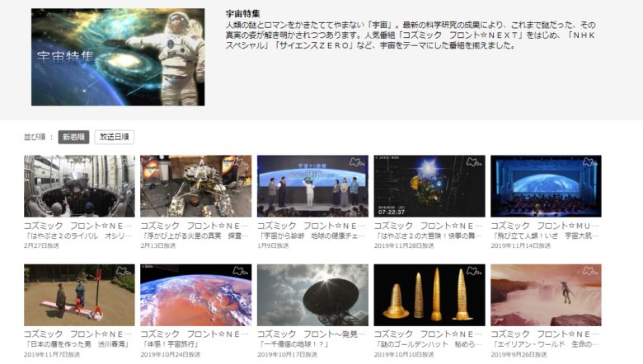Click the title link above 「はやぶさ２のライバル オシリ…」
643x364 pixels.
pos(78,226)
